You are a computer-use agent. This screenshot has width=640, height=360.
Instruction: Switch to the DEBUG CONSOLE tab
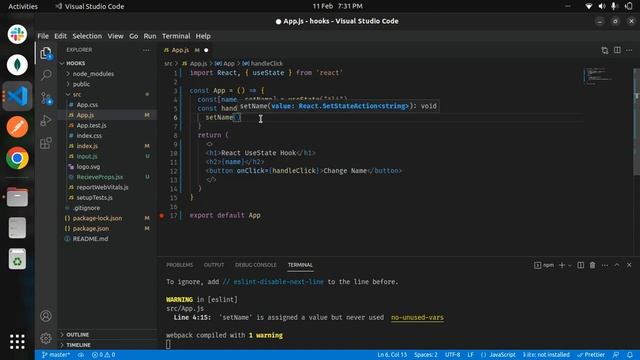256,265
